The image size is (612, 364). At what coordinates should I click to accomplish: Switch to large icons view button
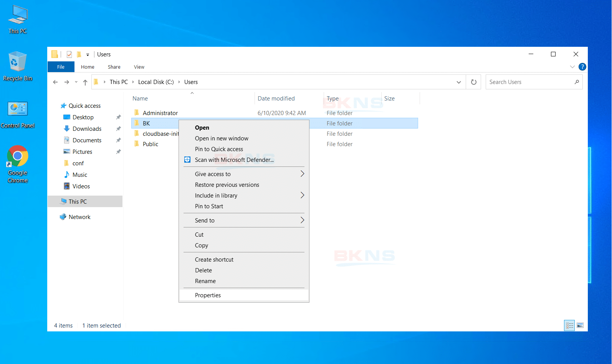(580, 325)
